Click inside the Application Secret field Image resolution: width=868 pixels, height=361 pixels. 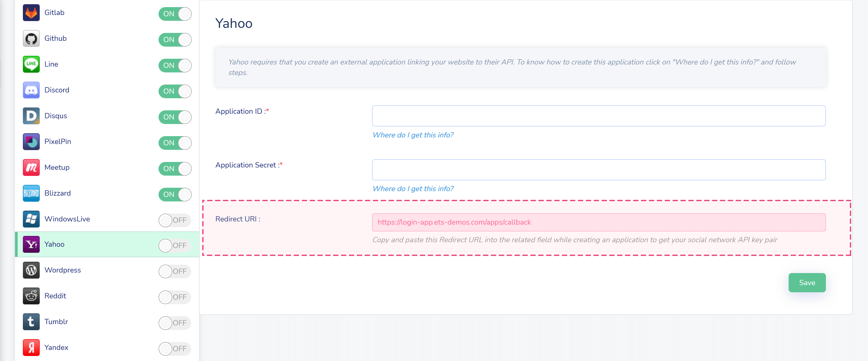pyautogui.click(x=598, y=170)
